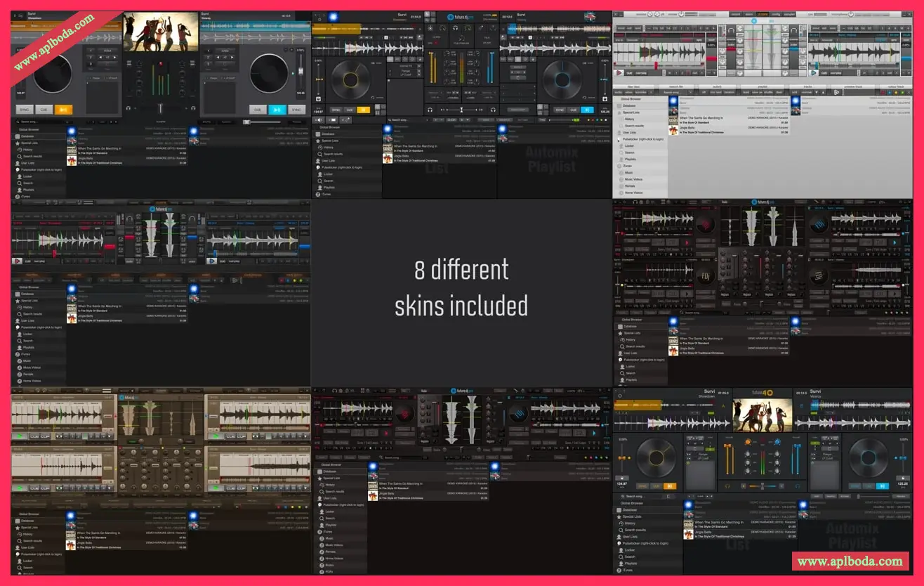Toggle headphone cue left of large-button skin crossfader
This screenshot has width=924, height=586.
[128, 109]
